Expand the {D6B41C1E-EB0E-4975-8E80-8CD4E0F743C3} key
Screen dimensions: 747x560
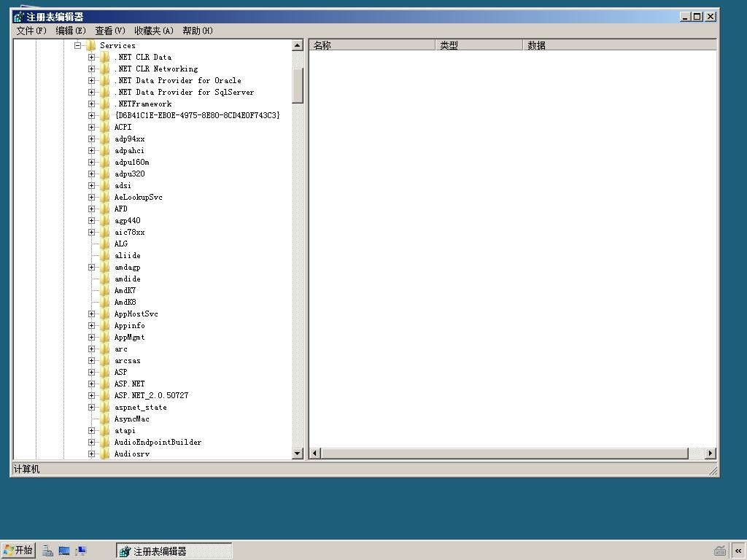click(x=91, y=116)
